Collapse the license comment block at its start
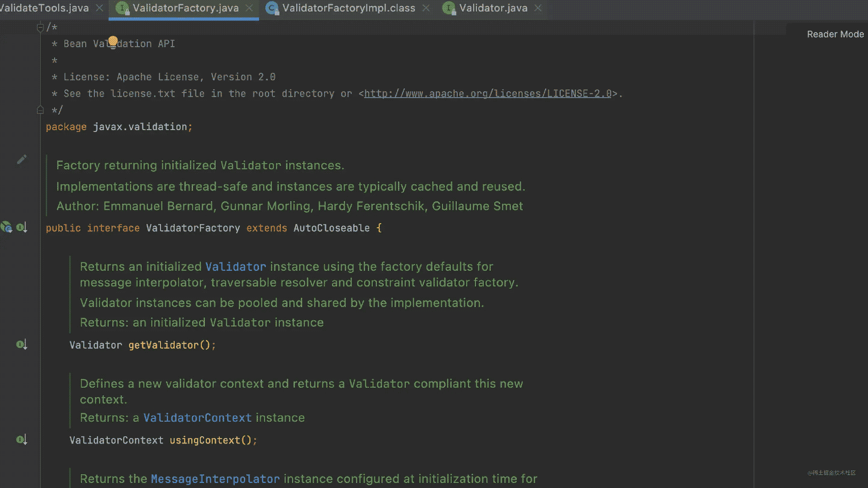The height and width of the screenshot is (488, 868). coord(40,28)
